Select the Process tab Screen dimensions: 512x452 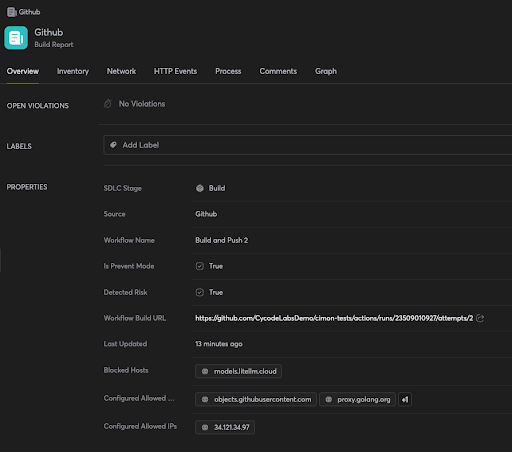[x=228, y=71]
